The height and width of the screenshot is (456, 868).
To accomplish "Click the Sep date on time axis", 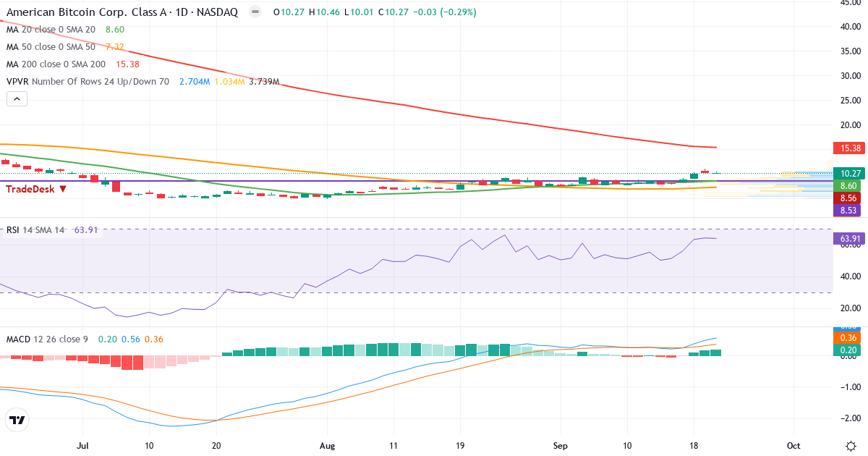I will pyautogui.click(x=560, y=444).
